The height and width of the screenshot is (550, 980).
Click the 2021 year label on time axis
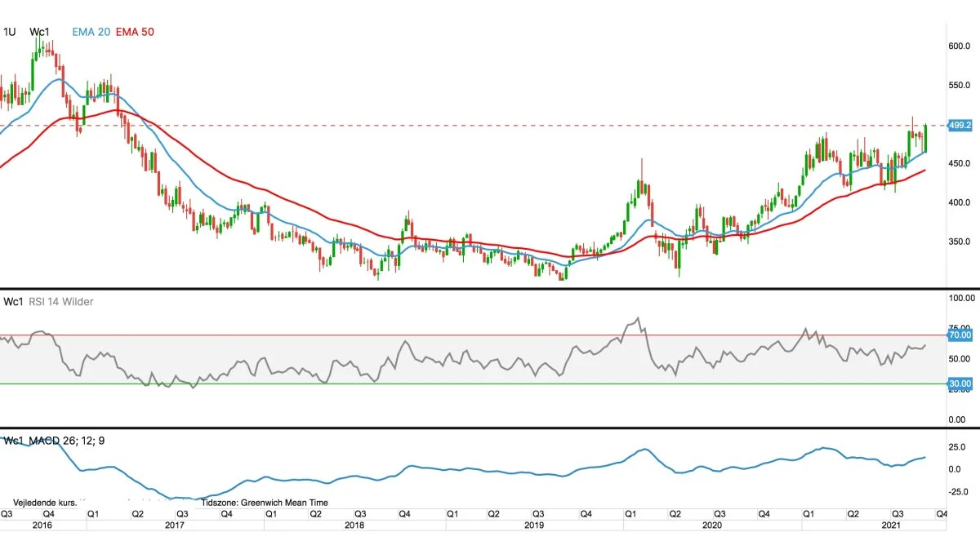[891, 526]
